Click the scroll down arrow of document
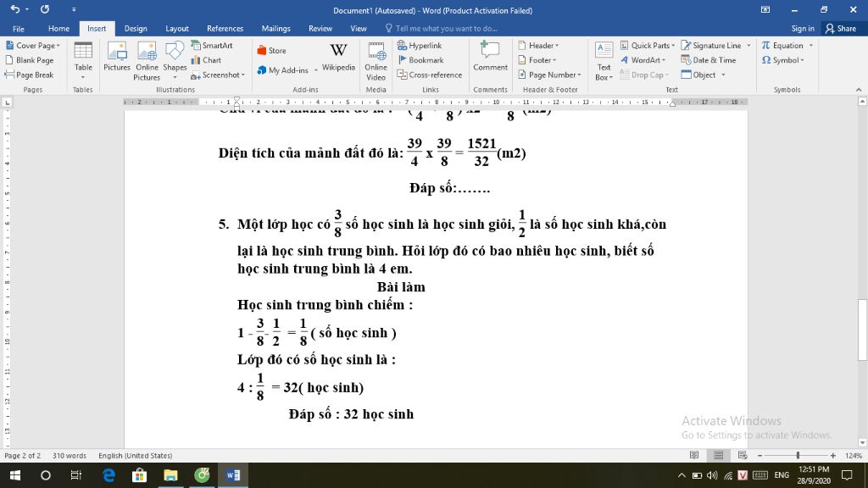The image size is (868, 488). click(862, 442)
